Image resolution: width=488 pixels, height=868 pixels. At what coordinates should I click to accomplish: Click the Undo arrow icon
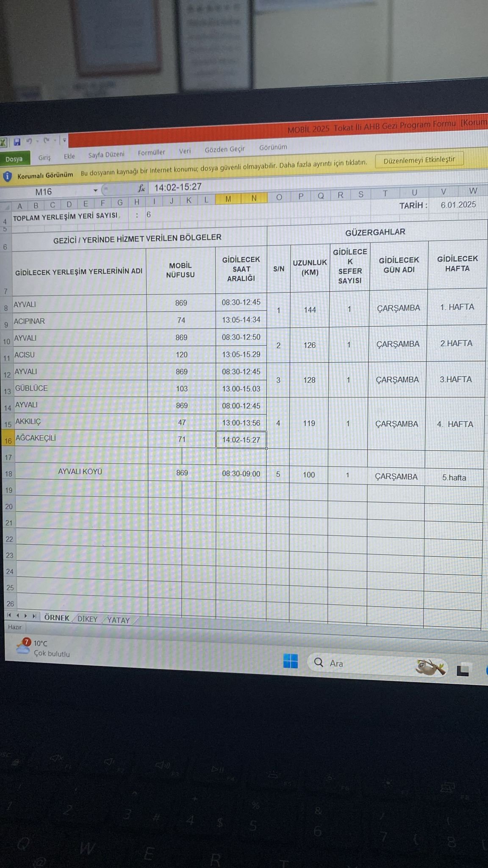[x=29, y=141]
